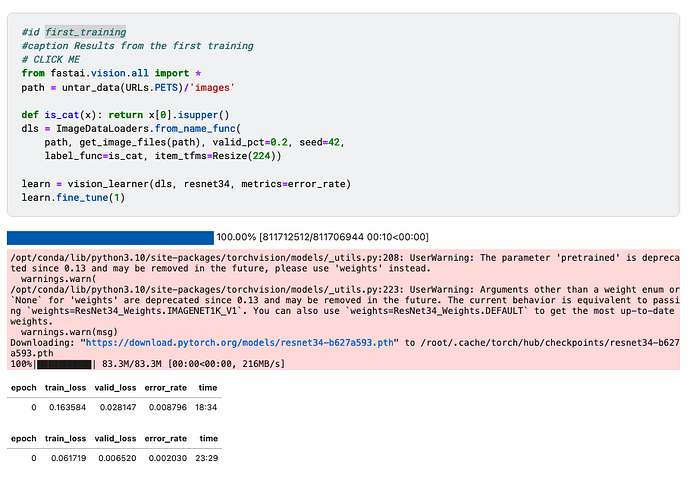Click the '# CLICK ME' comment line
690x477 pixels.
[x=51, y=59]
